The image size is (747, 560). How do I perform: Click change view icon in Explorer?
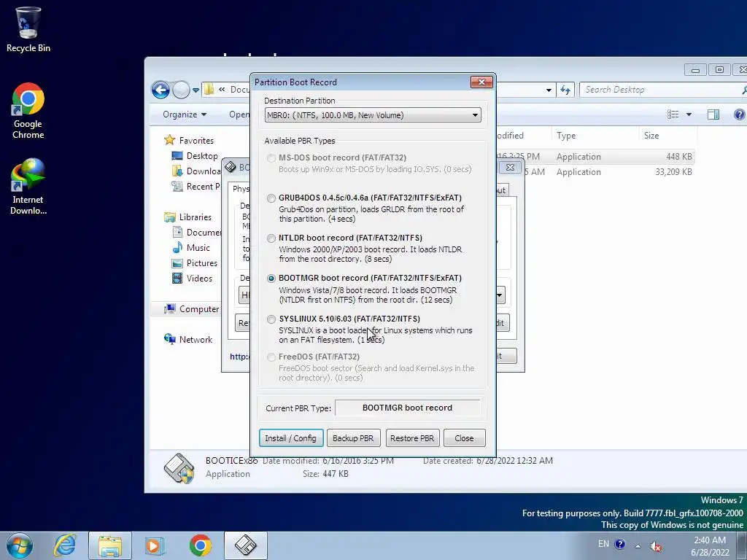coord(673,114)
